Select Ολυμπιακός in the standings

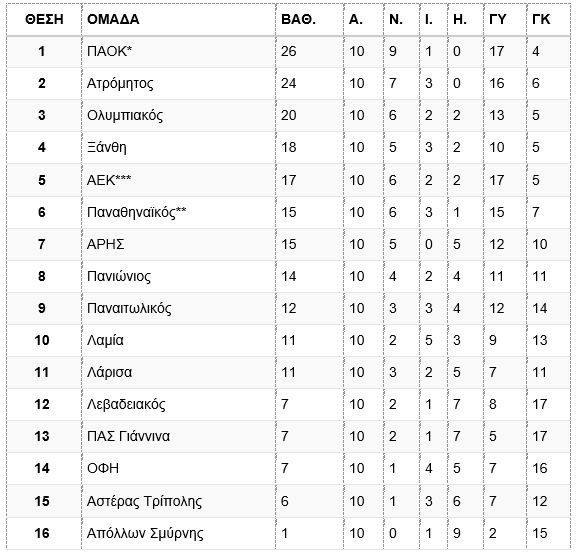(125, 115)
